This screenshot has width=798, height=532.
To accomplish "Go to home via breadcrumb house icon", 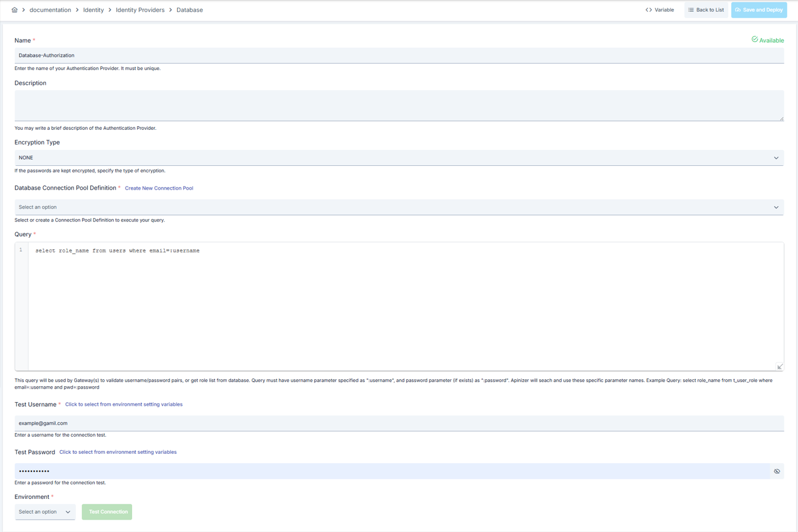I will [x=14, y=10].
